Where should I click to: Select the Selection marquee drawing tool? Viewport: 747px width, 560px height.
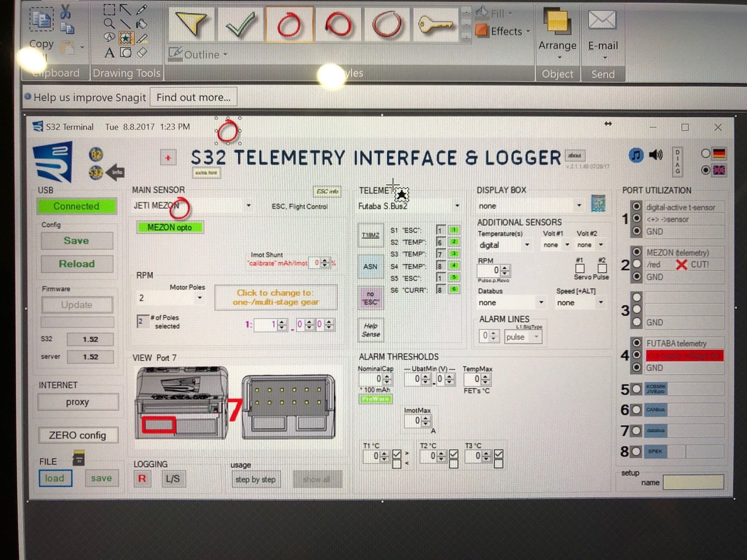coord(109,9)
